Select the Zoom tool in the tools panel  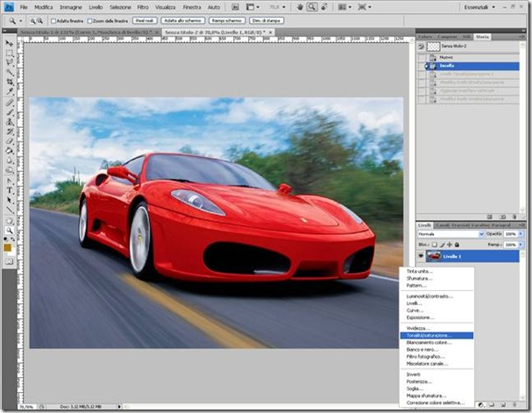tap(9, 231)
